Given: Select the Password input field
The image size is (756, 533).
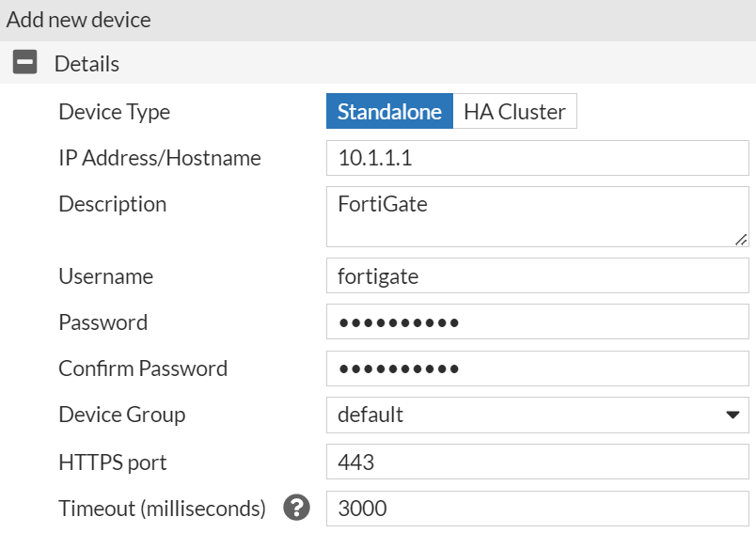Looking at the screenshot, I should [537, 322].
